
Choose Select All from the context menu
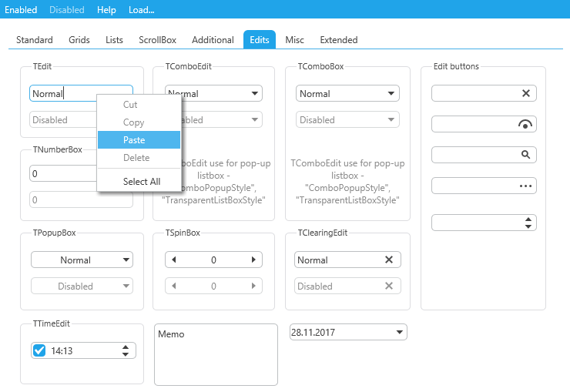pyautogui.click(x=139, y=181)
